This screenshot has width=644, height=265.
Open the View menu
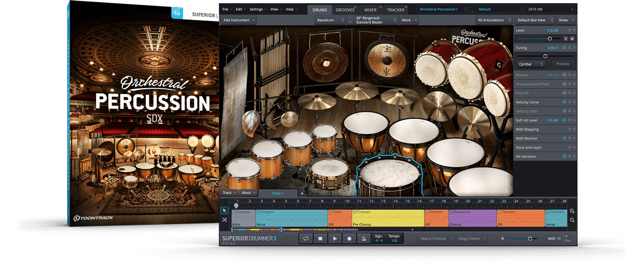pos(276,9)
